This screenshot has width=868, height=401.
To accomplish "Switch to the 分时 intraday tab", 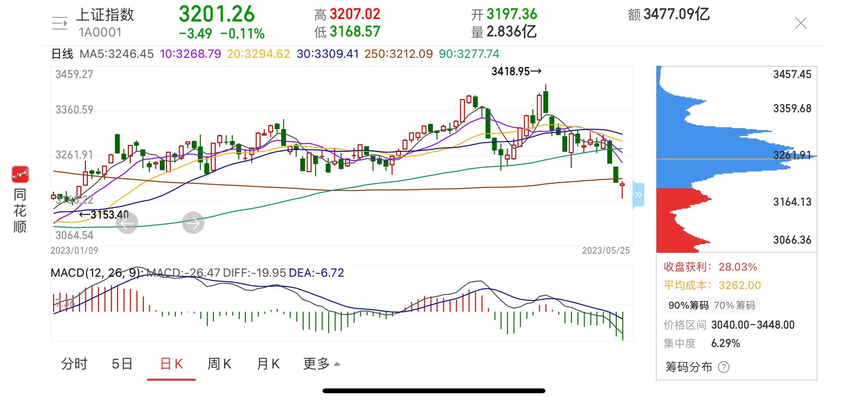I will 74,364.
